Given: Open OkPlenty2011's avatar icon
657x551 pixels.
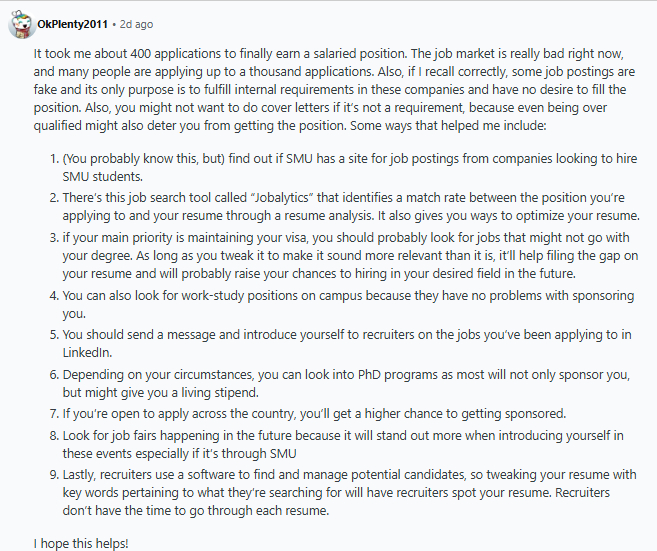Looking at the screenshot, I should pos(22,24).
